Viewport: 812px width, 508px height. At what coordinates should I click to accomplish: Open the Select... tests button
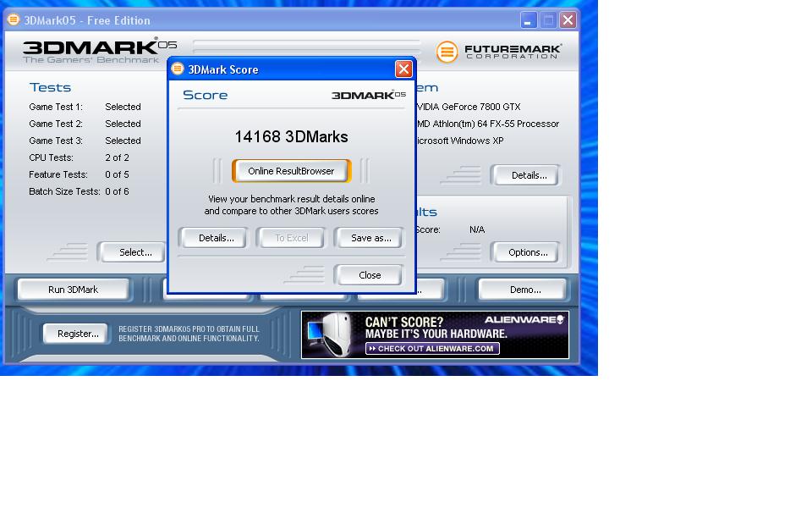(132, 252)
